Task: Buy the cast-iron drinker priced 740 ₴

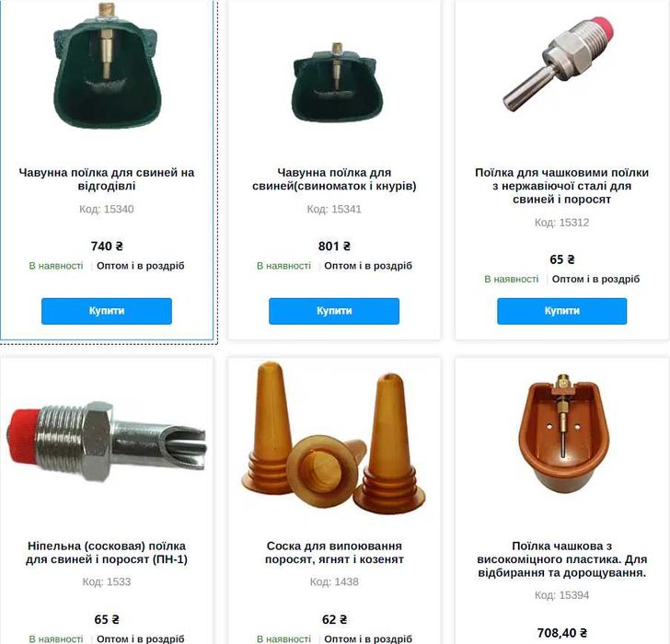Action: pyautogui.click(x=107, y=311)
